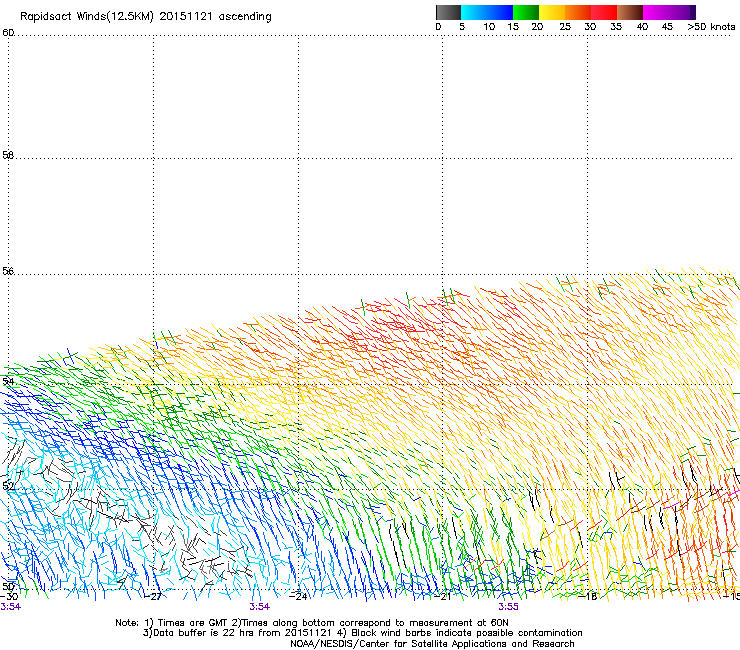Screen dimensions: 740x650
Task: Click the latitude label '60'
Action: click(8, 33)
